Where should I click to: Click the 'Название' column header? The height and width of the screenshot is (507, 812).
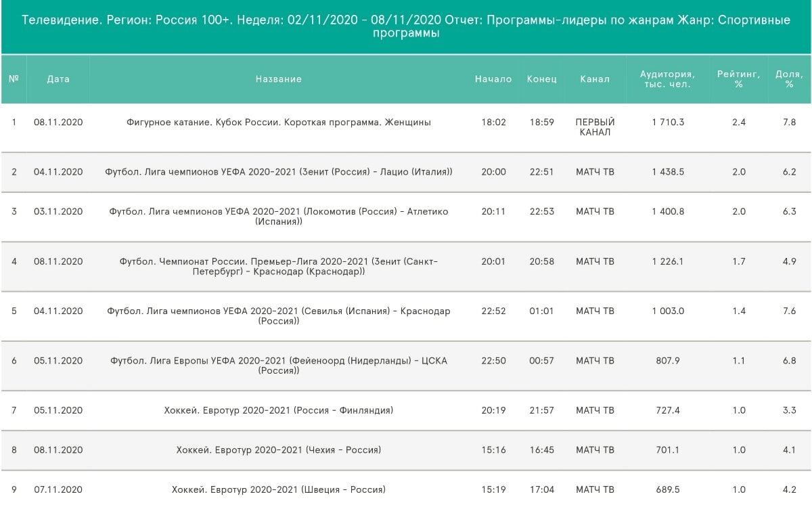coord(279,79)
